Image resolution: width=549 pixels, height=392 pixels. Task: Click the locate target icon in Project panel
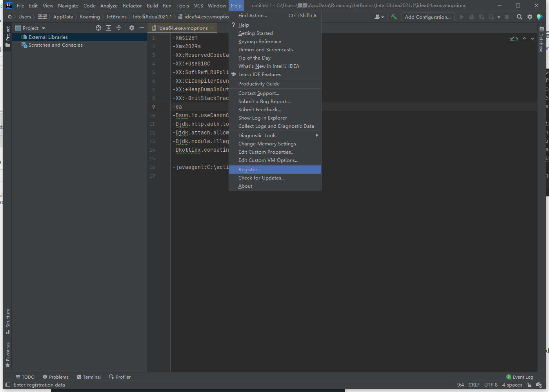[98, 28]
